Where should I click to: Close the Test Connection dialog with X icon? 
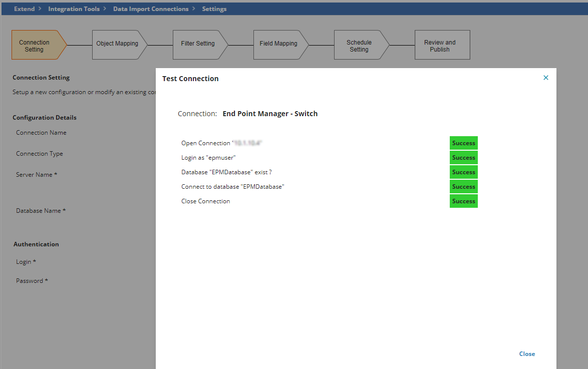pyautogui.click(x=546, y=78)
